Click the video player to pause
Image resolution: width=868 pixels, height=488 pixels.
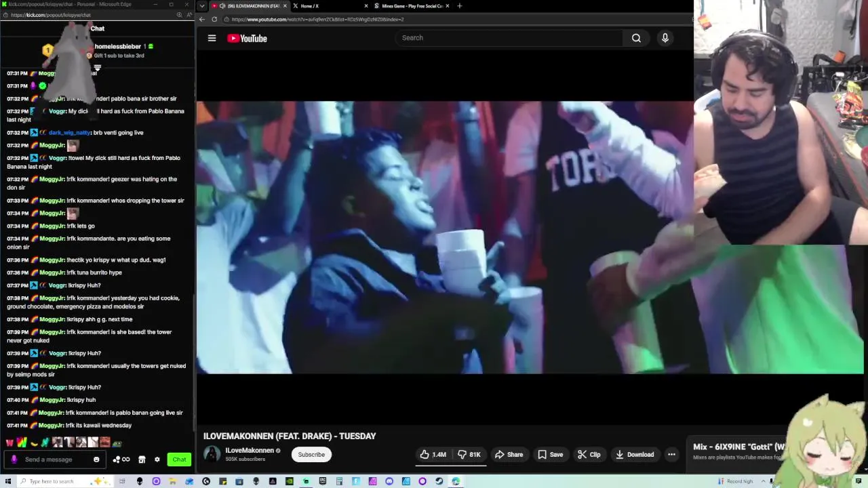tap(445, 237)
